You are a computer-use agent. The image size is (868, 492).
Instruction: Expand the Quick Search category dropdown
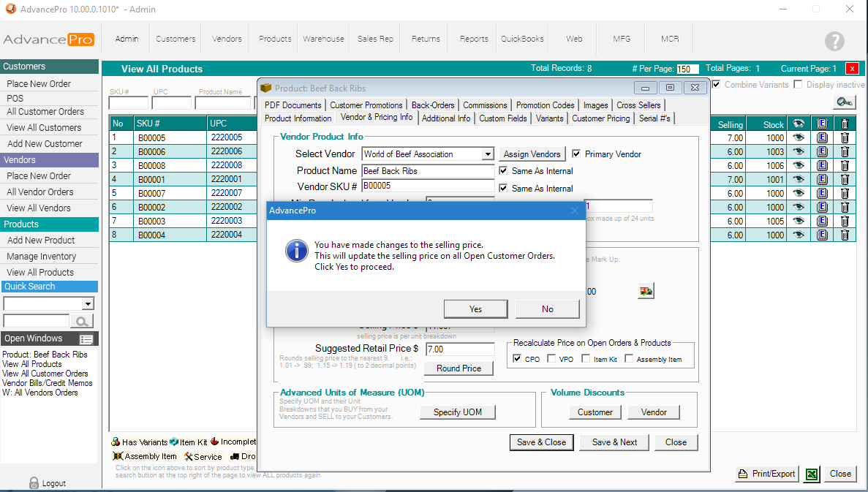pos(88,304)
